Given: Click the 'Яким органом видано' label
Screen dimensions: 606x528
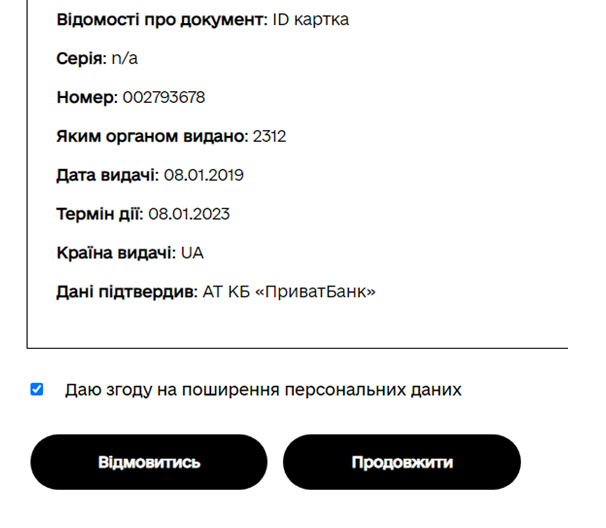Looking at the screenshot, I should (151, 136).
